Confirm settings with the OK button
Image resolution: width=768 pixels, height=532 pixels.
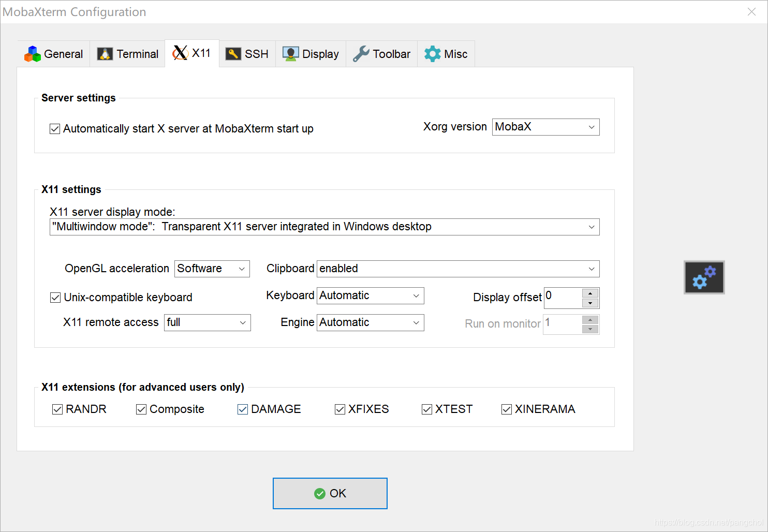point(330,493)
